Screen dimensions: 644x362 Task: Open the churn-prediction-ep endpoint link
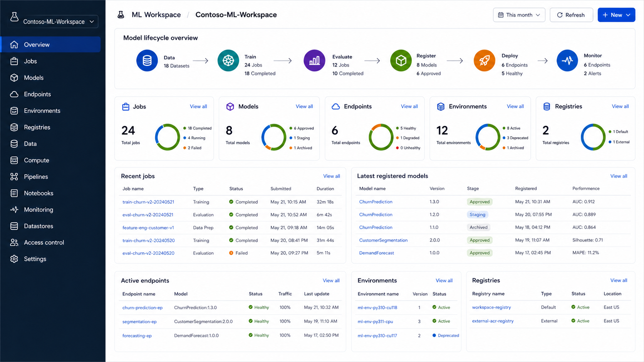(143, 308)
